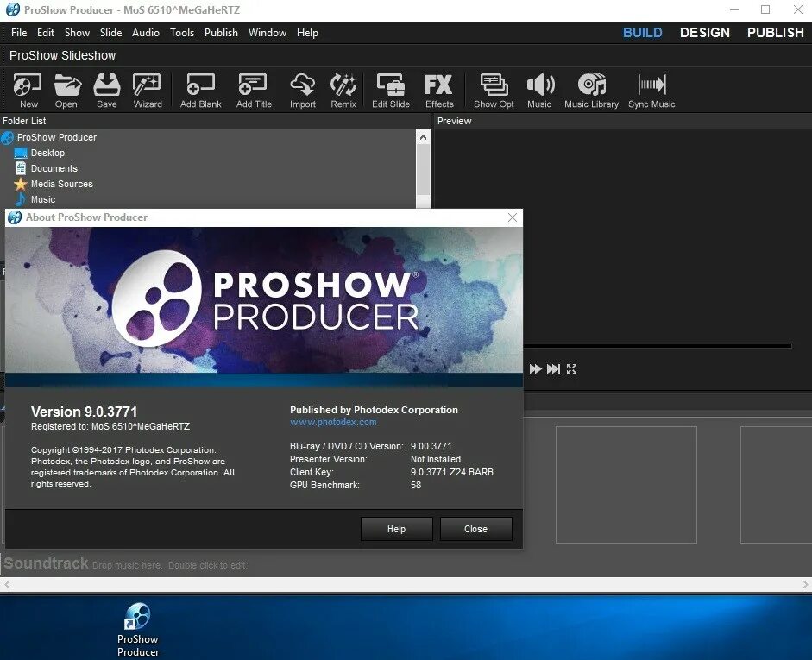Open the Help menu
The height and width of the screenshot is (660, 812).
[x=307, y=33]
